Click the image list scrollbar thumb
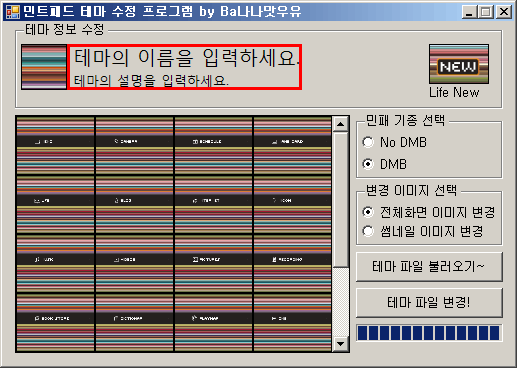The width and height of the screenshot is (517, 368). (x=340, y=199)
